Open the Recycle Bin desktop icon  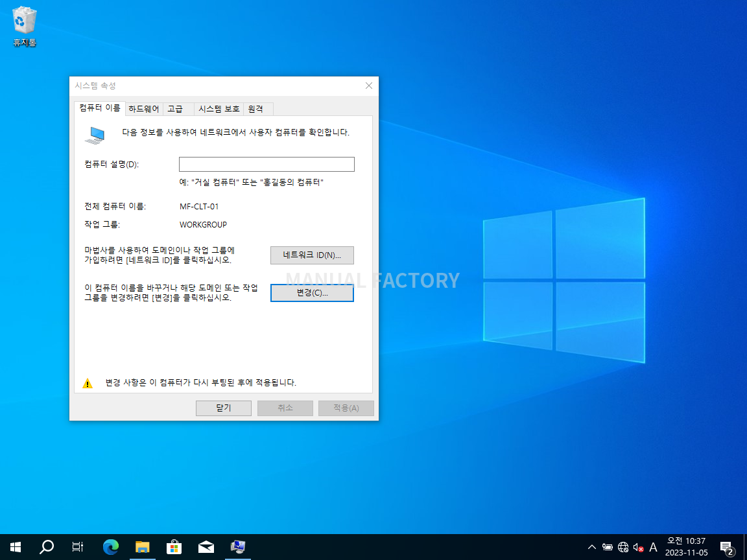pos(24,27)
